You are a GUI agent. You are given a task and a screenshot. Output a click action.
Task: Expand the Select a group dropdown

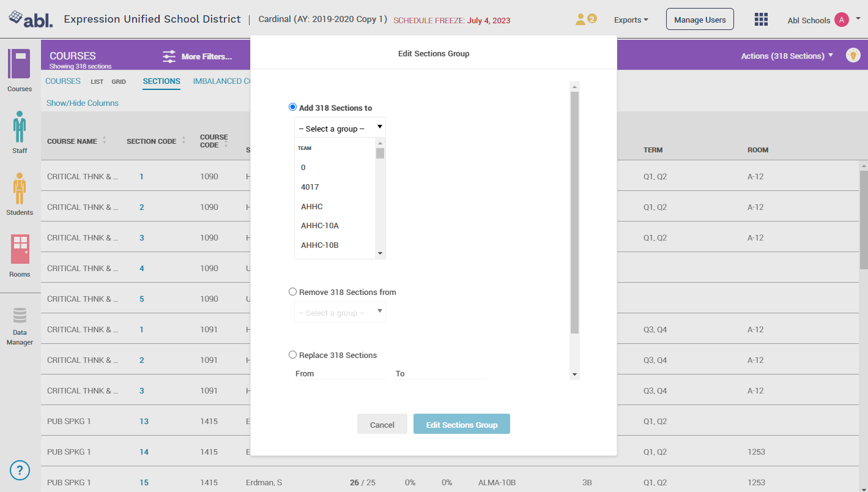339,128
